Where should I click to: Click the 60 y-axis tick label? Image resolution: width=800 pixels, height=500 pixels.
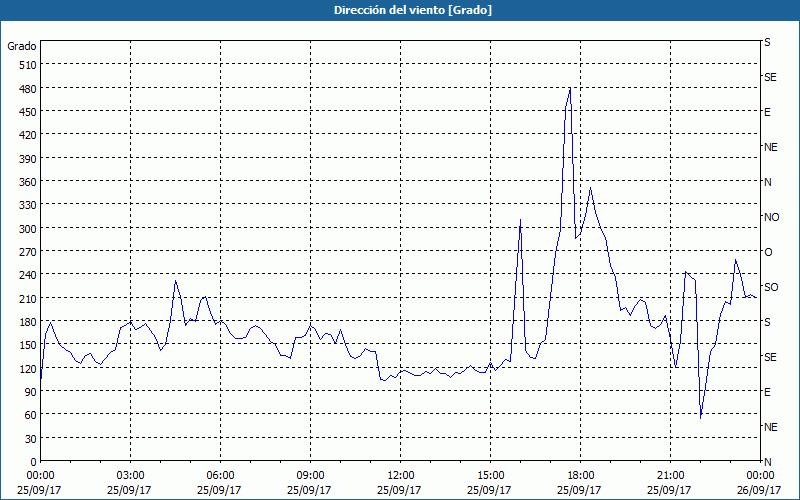(31, 415)
